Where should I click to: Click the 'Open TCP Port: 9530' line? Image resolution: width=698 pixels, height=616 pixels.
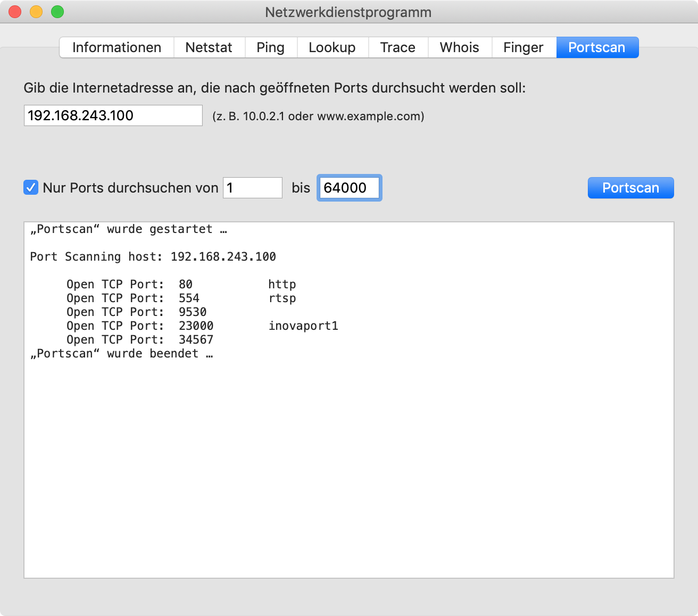click(x=137, y=312)
